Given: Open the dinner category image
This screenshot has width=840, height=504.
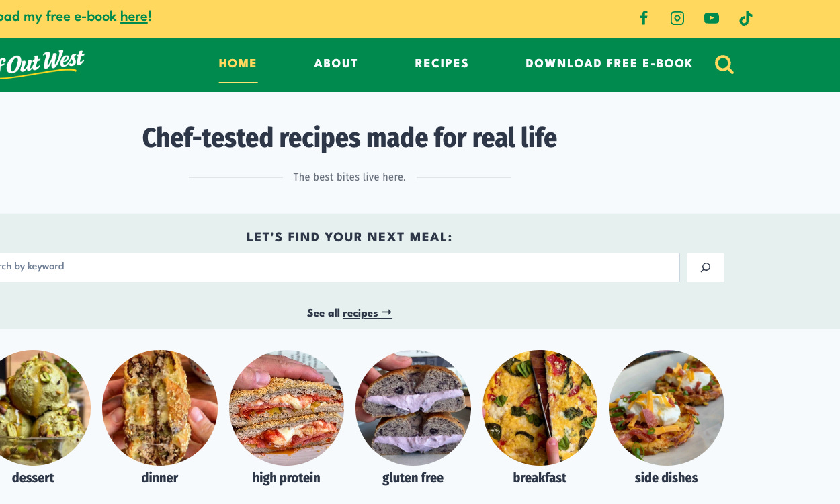Looking at the screenshot, I should [160, 407].
